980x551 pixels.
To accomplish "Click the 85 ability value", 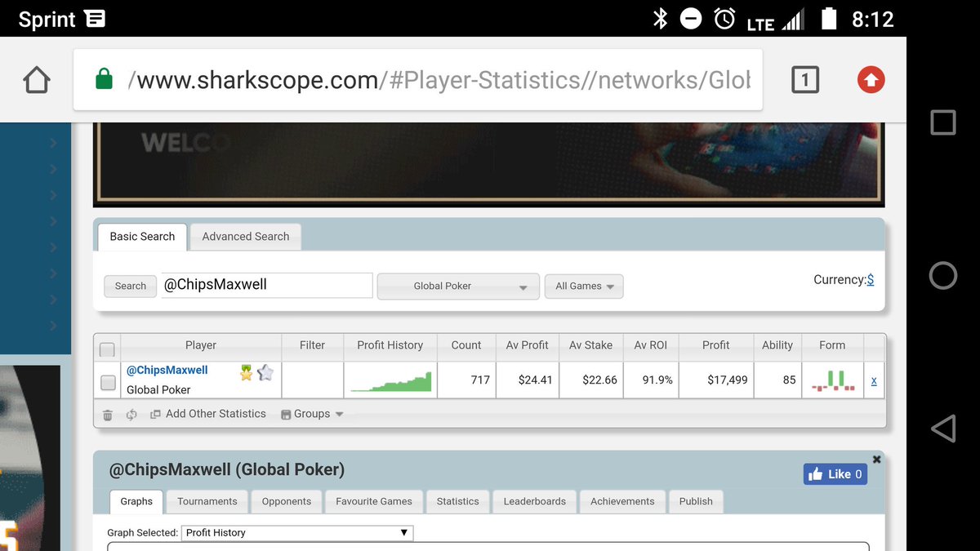I will pos(789,380).
